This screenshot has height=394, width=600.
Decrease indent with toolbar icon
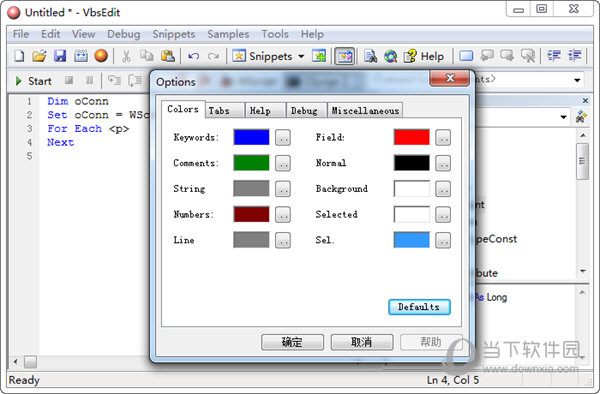pos(554,56)
